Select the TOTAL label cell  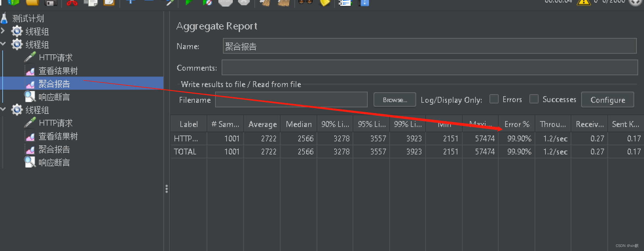tap(189, 152)
